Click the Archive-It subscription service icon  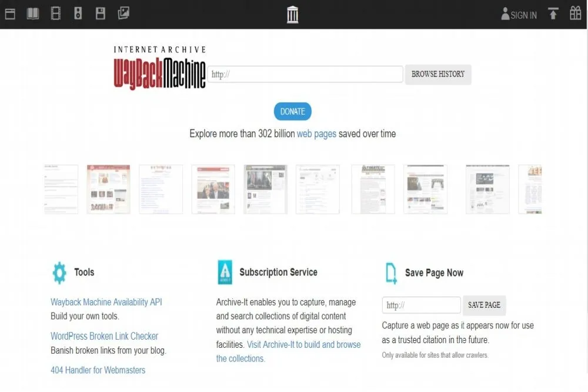coord(225,272)
